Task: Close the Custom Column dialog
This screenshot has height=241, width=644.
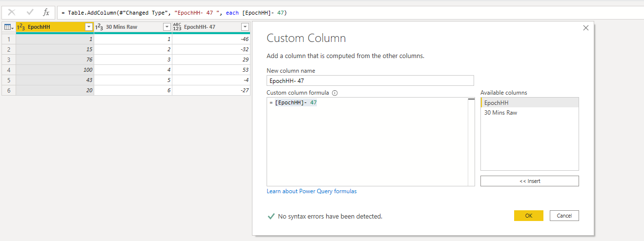Action: pos(586,28)
